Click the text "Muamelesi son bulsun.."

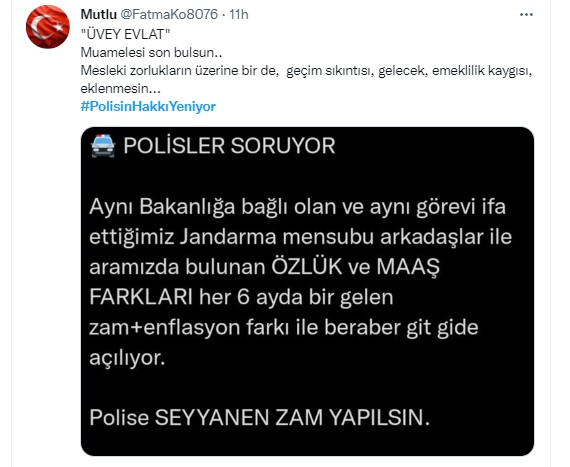[x=151, y=52]
